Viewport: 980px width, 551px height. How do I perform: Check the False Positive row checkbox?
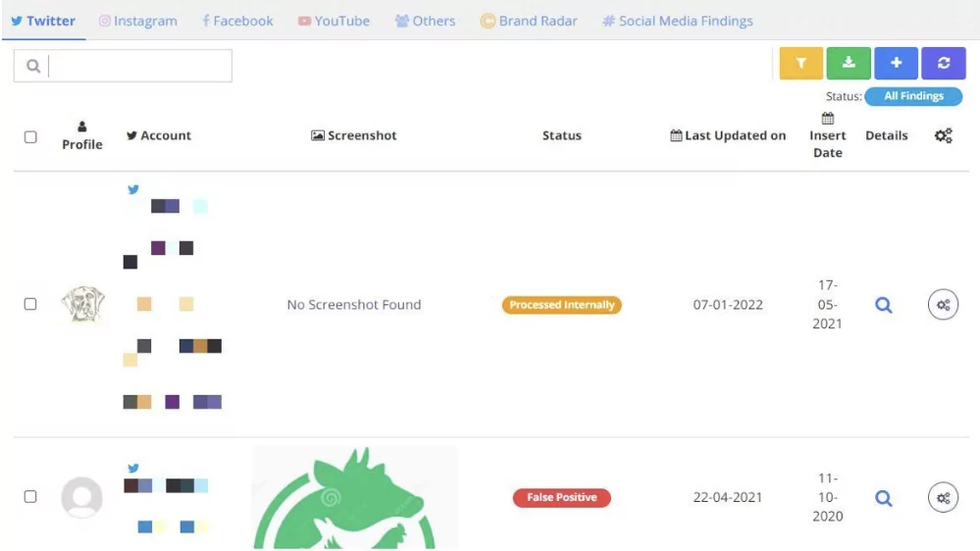point(30,497)
